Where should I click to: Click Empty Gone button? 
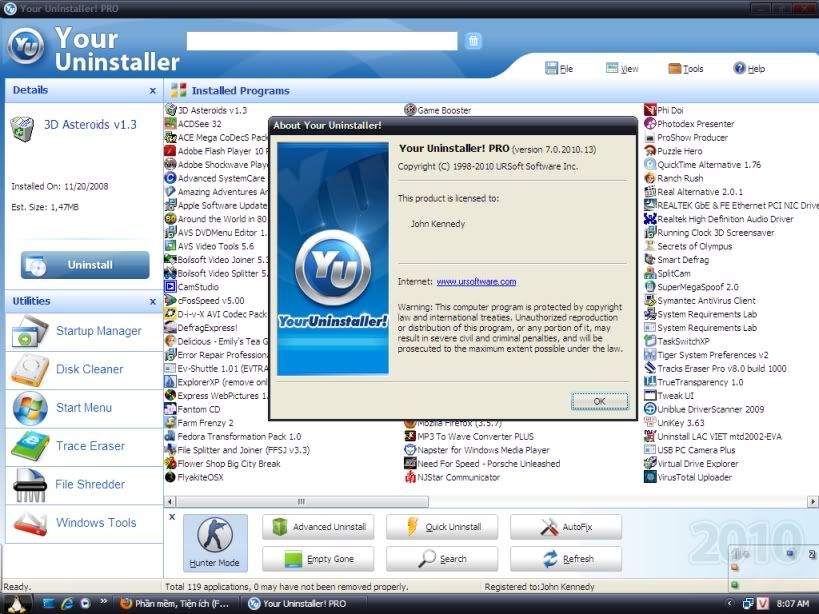click(318, 559)
